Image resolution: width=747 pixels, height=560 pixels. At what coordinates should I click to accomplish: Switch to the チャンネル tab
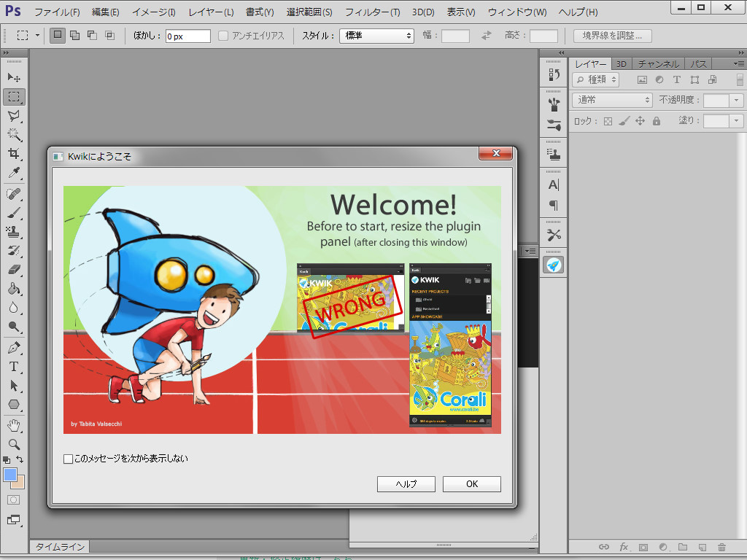point(659,64)
